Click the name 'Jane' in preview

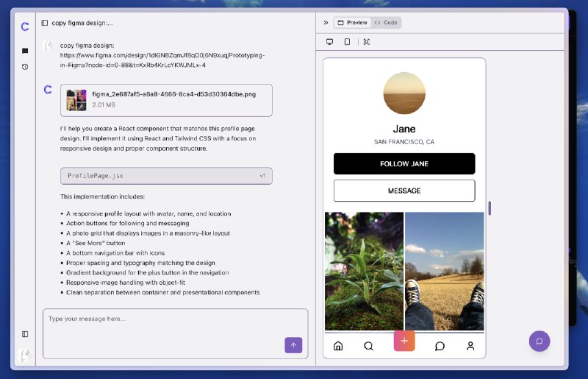tap(404, 129)
